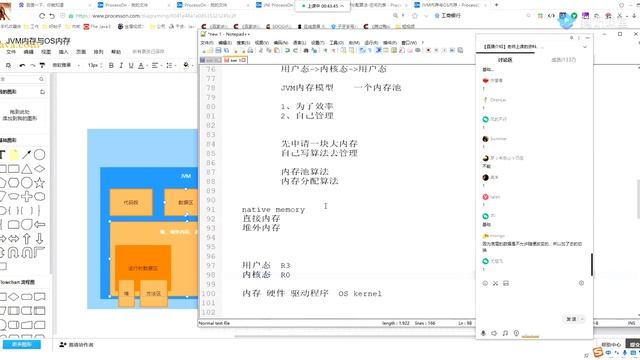Click the 更多图形 button at bottom left
Image resolution: width=640 pixels, height=360 pixels.
22,344
